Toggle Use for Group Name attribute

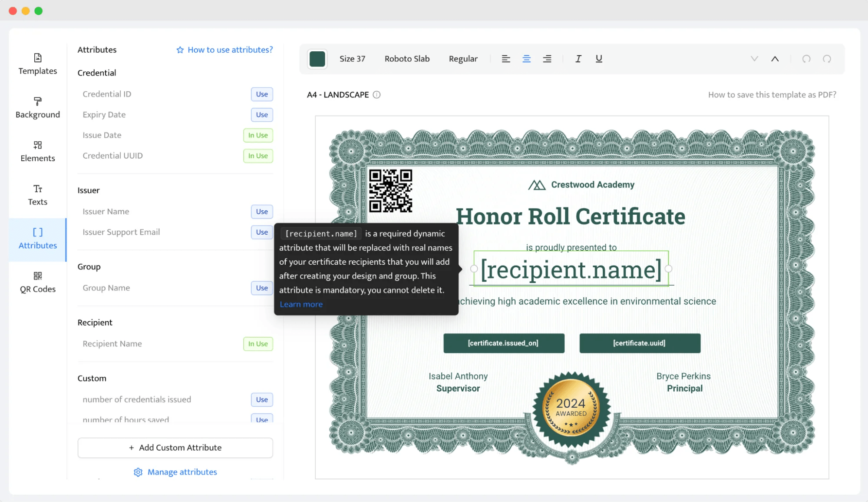(261, 288)
